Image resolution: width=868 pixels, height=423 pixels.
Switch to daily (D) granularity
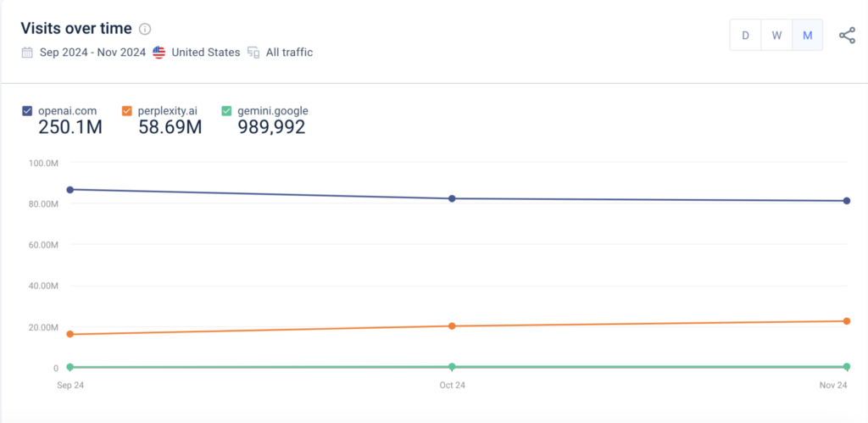tap(745, 36)
